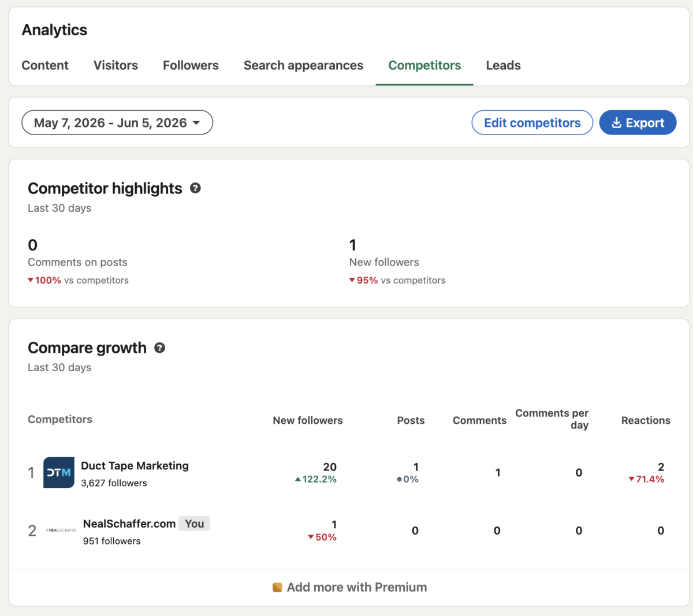Screen dimensions: 693x616
Task: Click the Comments column header
Action: coord(479,420)
